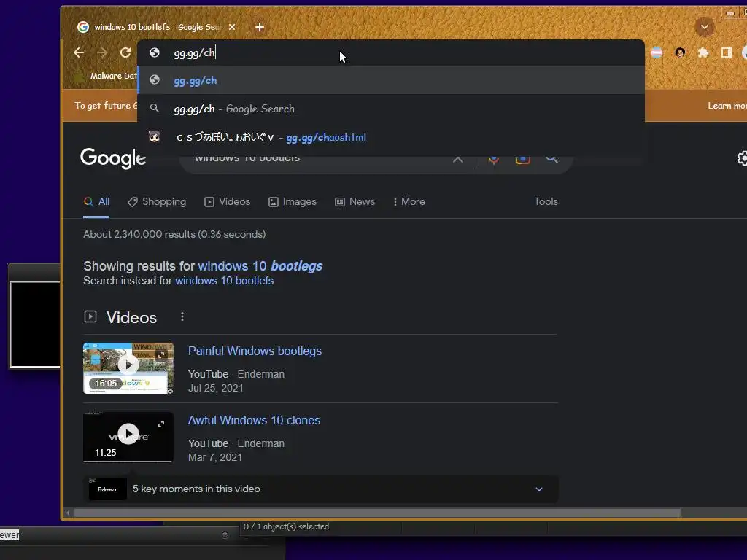Choose the gg.gg/ch URL suggestion
This screenshot has height=560, width=747.
[x=391, y=80]
